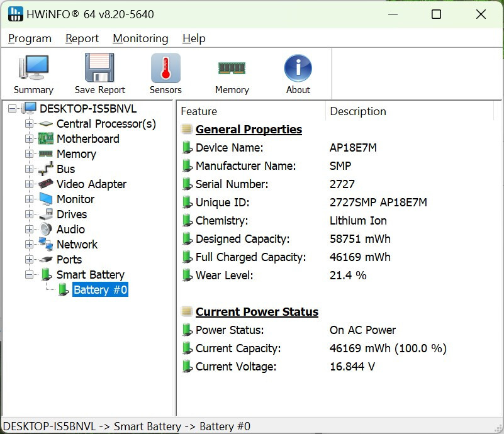The image size is (504, 434).
Task: Click the HWiNFO app icon in title bar
Action: [16, 14]
